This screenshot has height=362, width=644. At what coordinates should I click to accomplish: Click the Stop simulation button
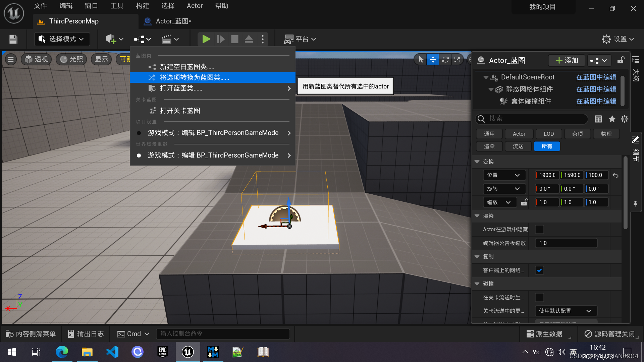click(x=235, y=39)
